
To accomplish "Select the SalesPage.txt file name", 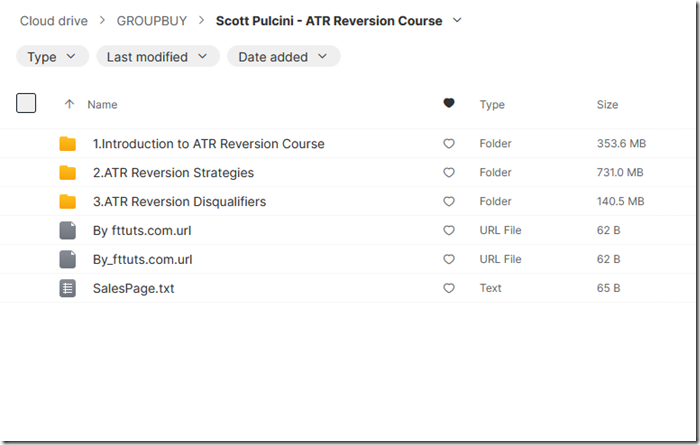I will click(x=133, y=289).
